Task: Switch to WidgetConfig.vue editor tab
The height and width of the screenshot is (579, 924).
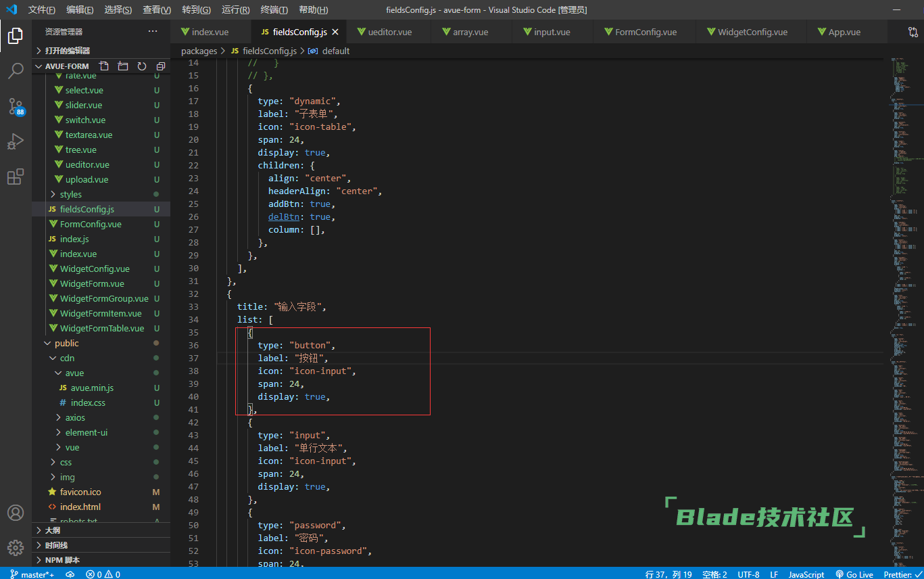Action: 752,32
